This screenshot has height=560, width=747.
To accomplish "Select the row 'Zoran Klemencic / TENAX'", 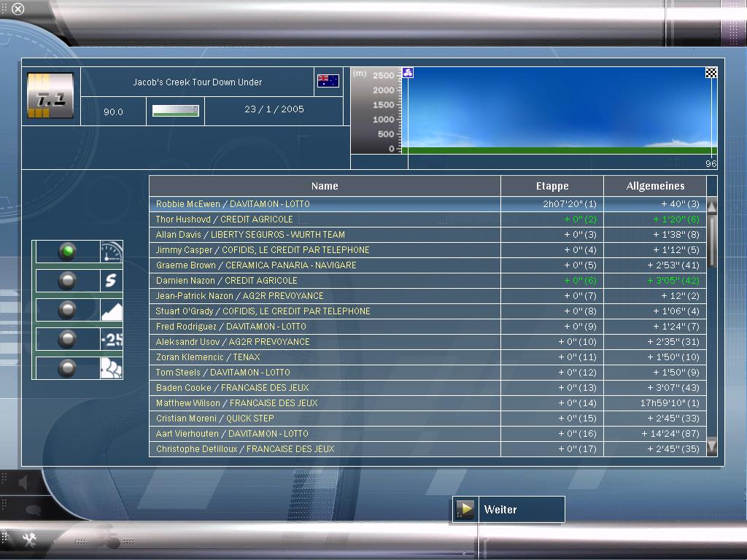I will pos(427,357).
